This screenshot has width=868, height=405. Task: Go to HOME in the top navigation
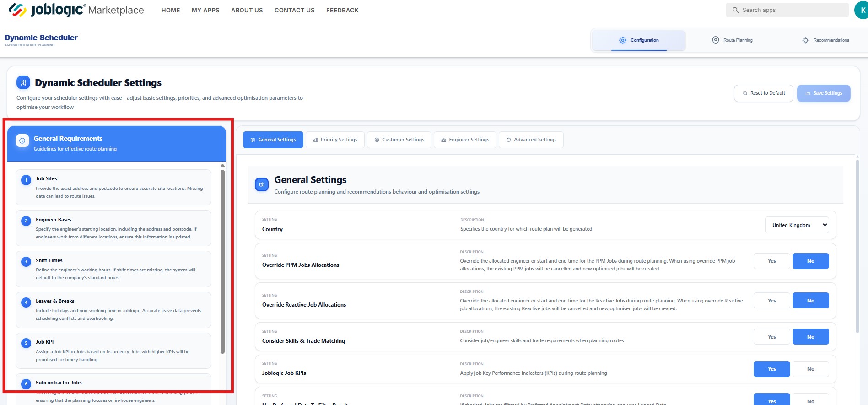click(171, 10)
